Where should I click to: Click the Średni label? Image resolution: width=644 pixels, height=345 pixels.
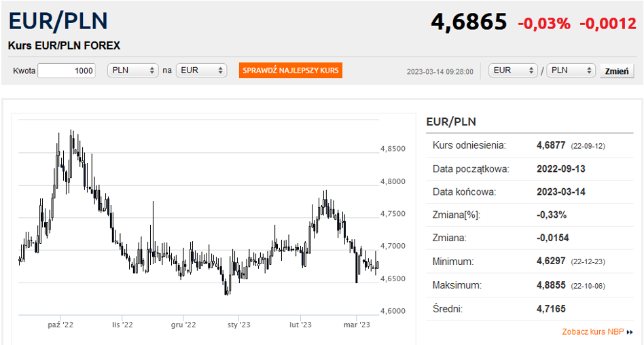(x=447, y=308)
